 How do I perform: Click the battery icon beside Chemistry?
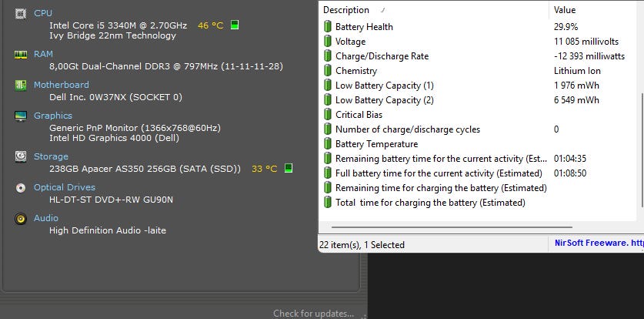pyautogui.click(x=327, y=71)
